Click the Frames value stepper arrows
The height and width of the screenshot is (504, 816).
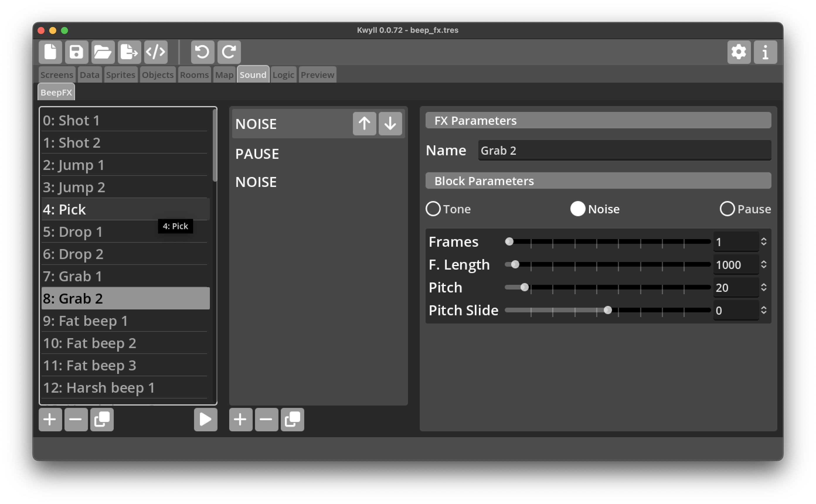(x=764, y=242)
